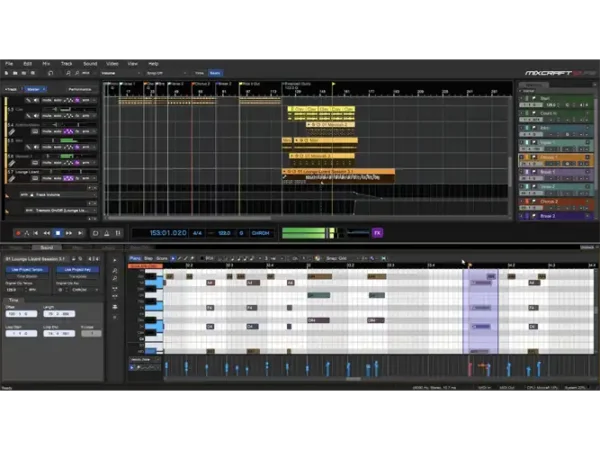Click the Go to End transport button

point(80,233)
